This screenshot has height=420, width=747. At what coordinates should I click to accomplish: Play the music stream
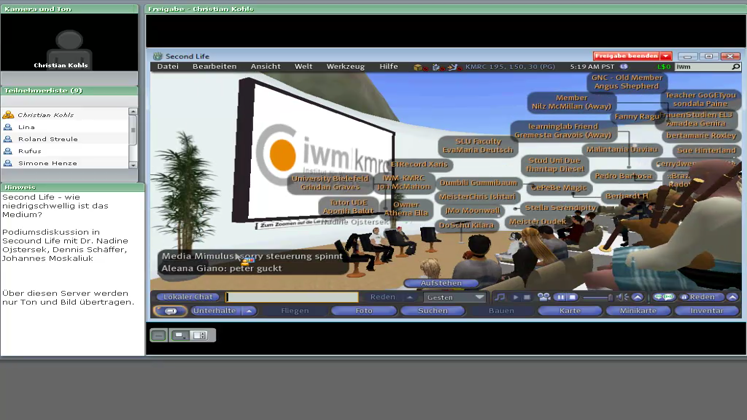pos(515,297)
